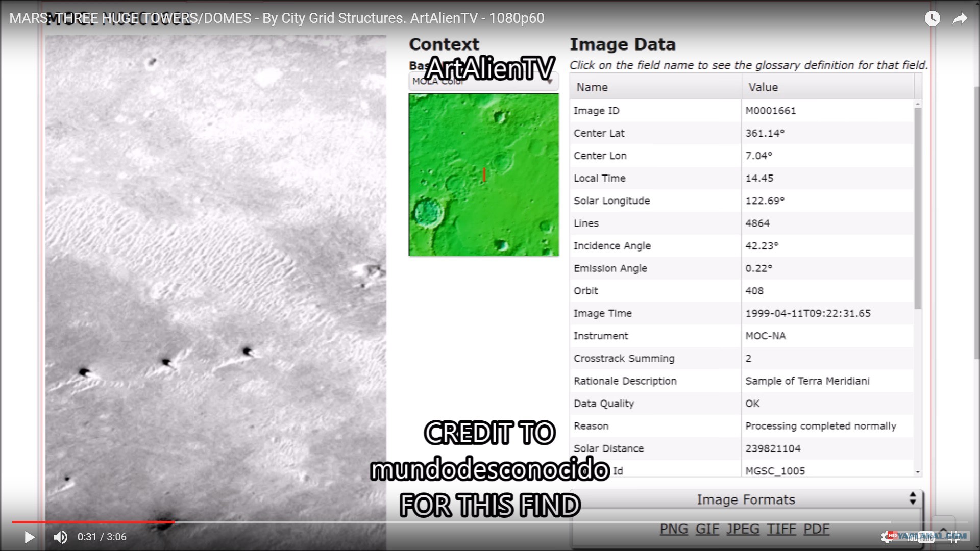Open the MOLA Color basemap dropdown

coord(483,82)
